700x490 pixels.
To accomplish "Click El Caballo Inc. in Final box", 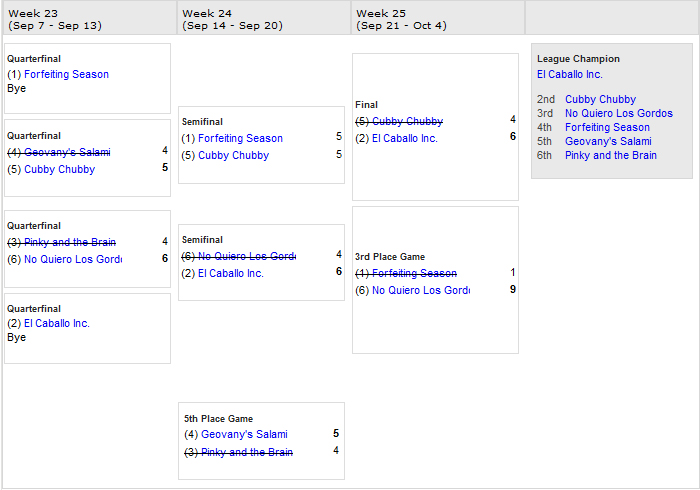I will tap(405, 139).
